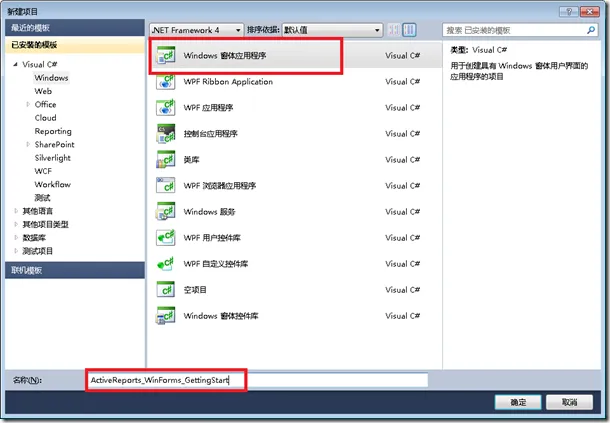Viewport: 610px width, 423px height.
Task: Click the 名称 project name field
Action: tap(257, 380)
